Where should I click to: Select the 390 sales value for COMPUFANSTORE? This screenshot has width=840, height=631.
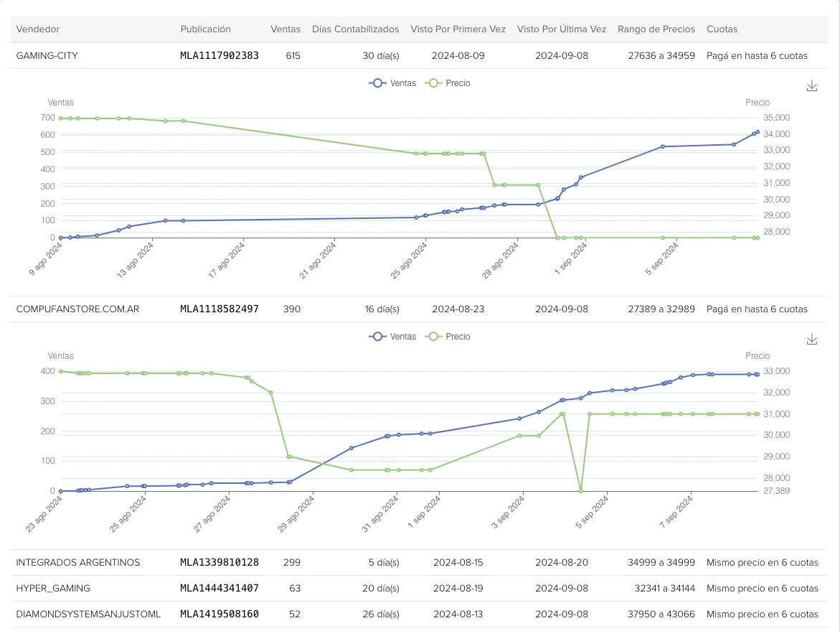(292, 309)
